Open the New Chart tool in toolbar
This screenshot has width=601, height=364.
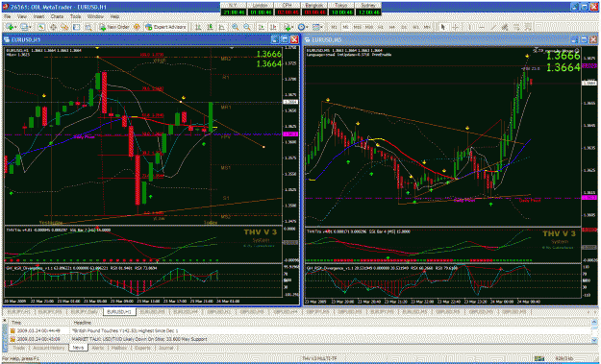pyautogui.click(x=10, y=27)
